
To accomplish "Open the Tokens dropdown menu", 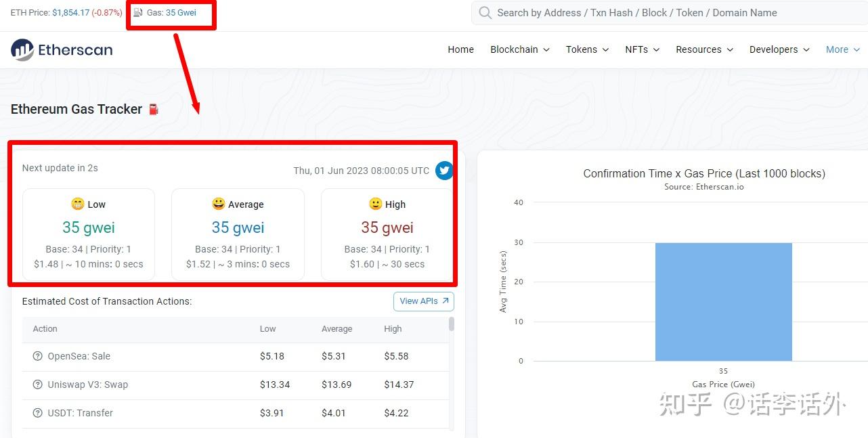I will tap(587, 49).
